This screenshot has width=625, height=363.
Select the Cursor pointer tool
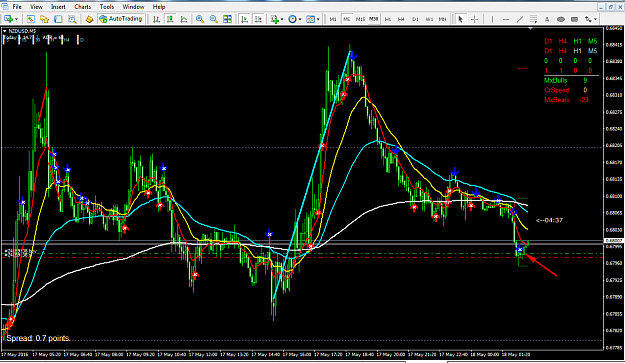tap(460, 19)
